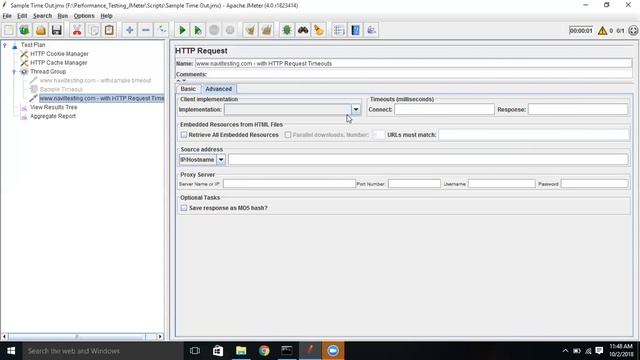
Task: Click the Source address text field
Action: tap(428, 160)
